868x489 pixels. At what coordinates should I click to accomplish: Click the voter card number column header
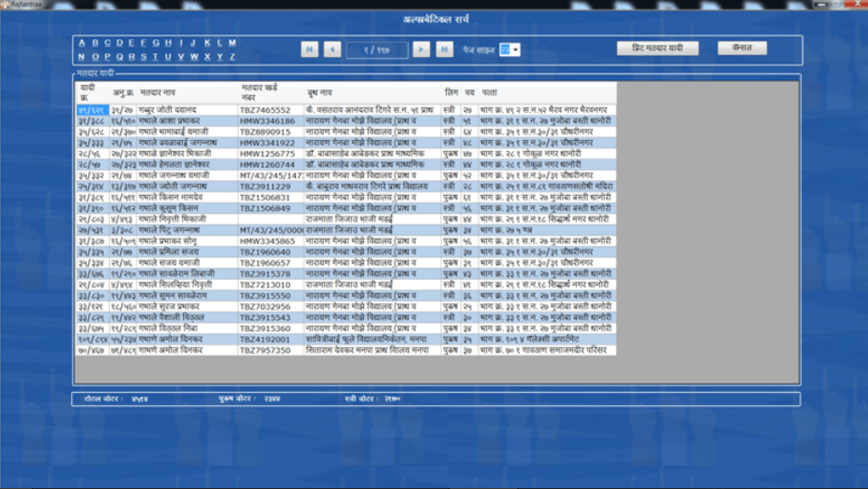259,93
